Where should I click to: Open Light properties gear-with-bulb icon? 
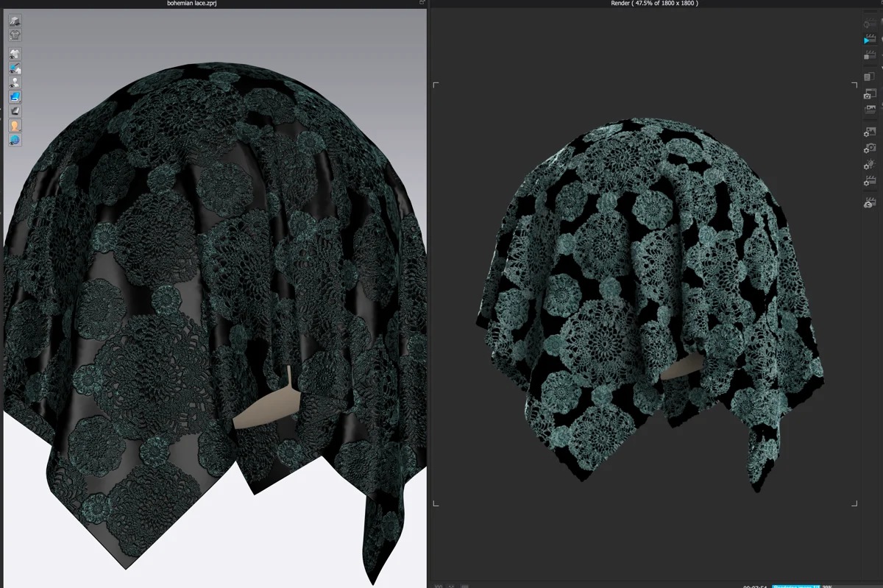(x=870, y=165)
